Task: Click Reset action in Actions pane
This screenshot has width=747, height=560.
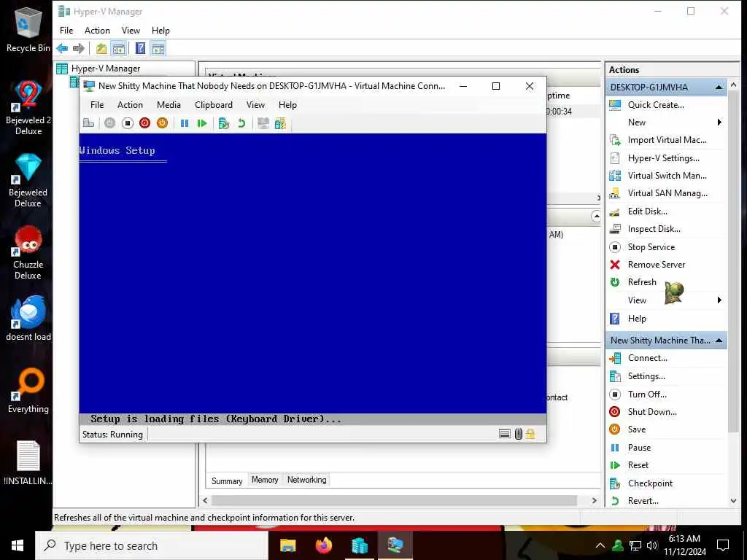Action: click(638, 465)
